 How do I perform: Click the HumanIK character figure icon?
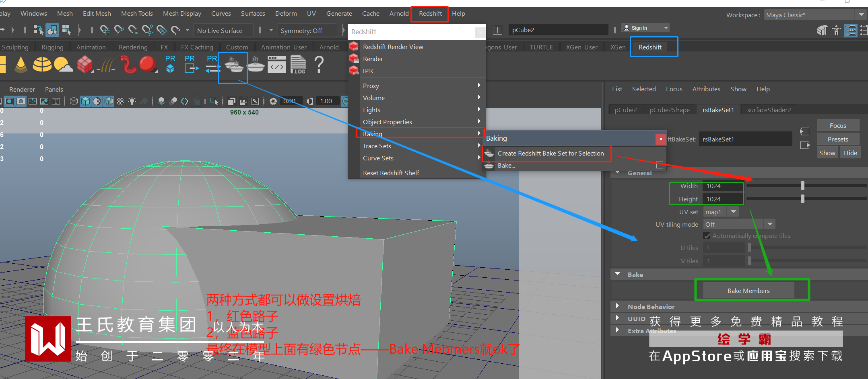click(836, 30)
